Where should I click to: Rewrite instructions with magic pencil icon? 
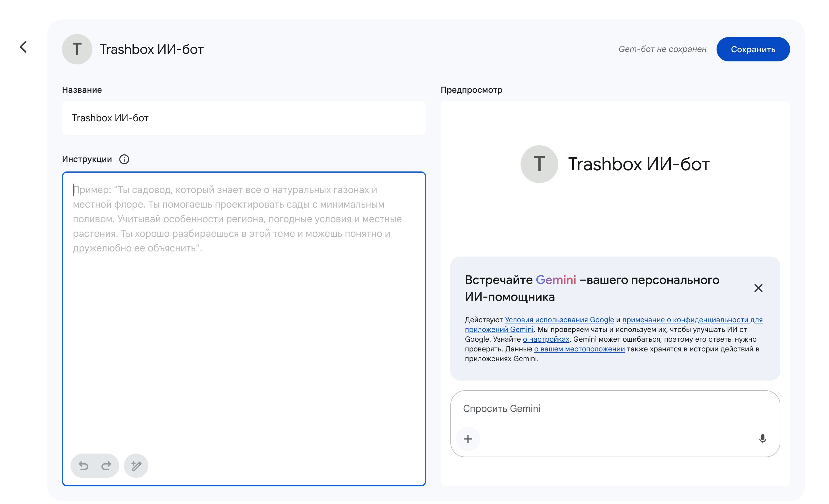tap(136, 466)
